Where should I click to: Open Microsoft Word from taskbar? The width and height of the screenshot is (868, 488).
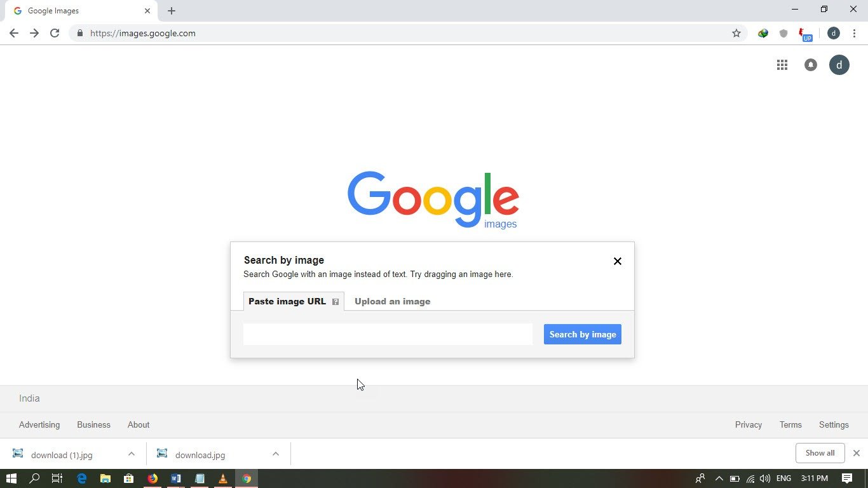(176, 478)
